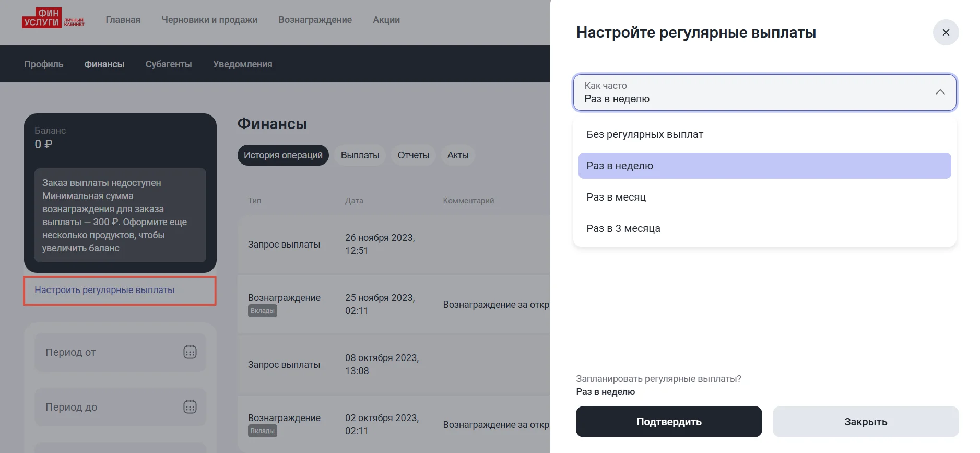Switch to the Профиль tab
This screenshot has height=453, width=980.
pyautogui.click(x=43, y=64)
